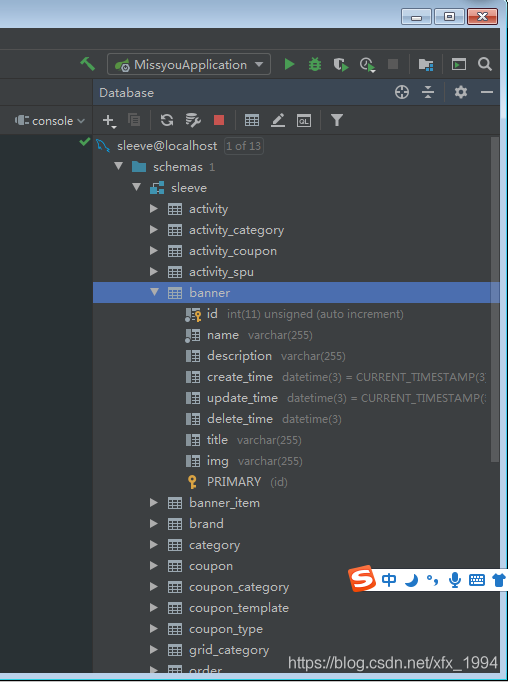Open data source properties wrench icon
Screen dimensions: 508x682
click(x=193, y=120)
